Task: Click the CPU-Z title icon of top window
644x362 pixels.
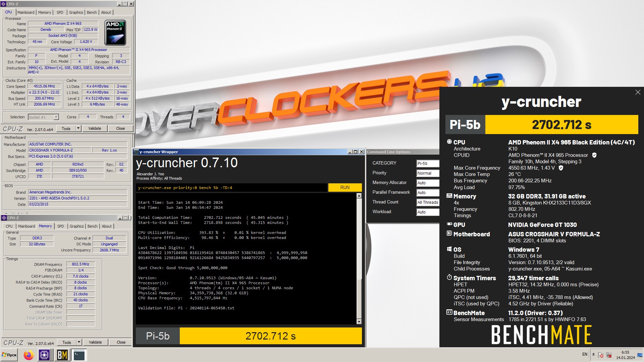Action: pyautogui.click(x=4, y=4)
